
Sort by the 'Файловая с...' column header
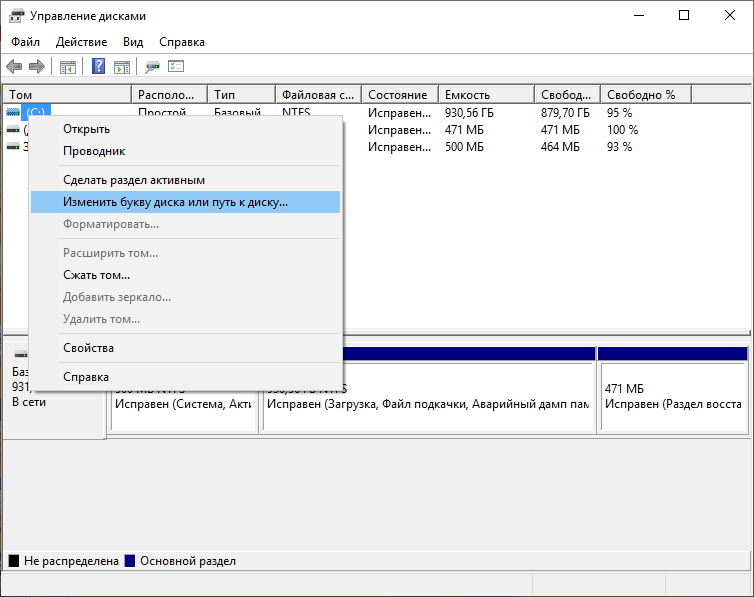(x=319, y=95)
